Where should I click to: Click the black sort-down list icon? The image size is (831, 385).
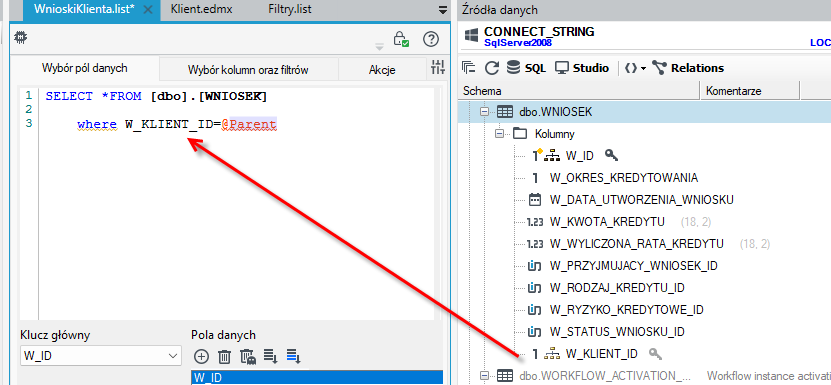point(271,356)
